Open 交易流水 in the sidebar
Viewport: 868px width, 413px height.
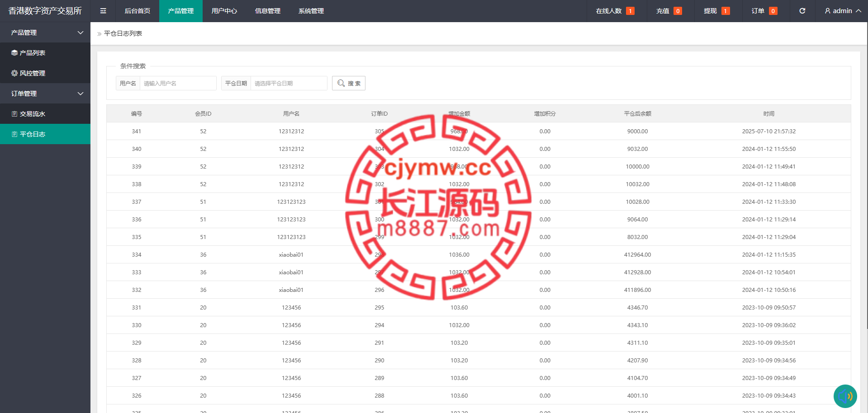(45, 114)
